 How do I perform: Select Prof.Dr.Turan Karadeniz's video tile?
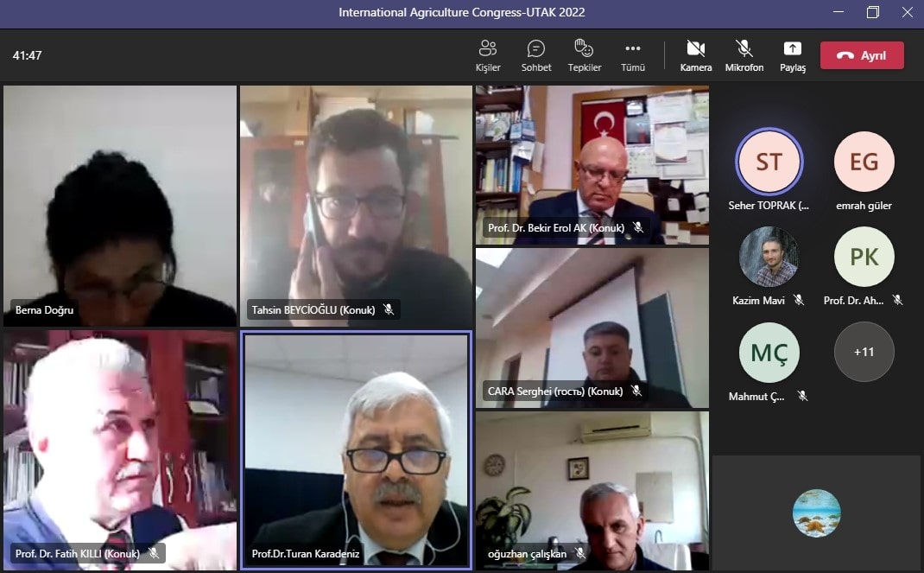(x=356, y=450)
